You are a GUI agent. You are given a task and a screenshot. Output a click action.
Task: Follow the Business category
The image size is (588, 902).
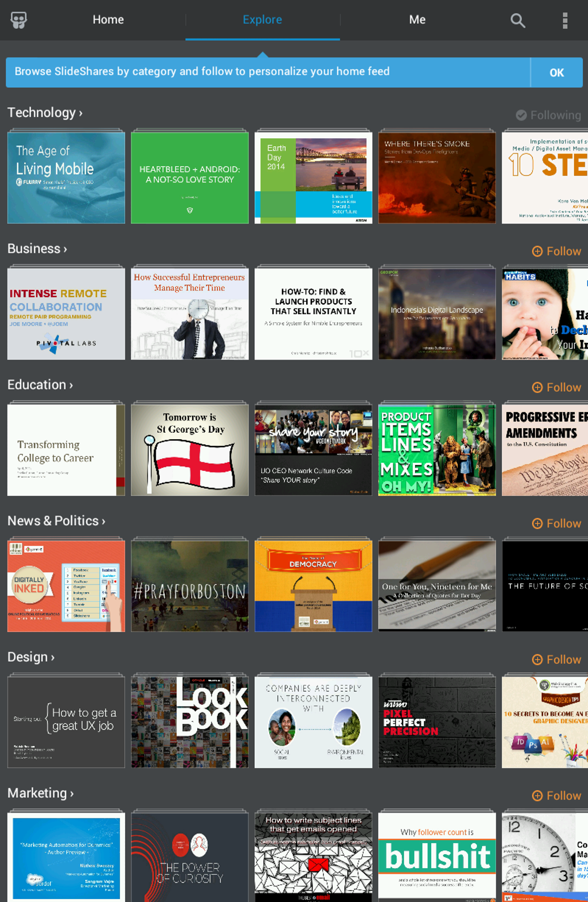tap(556, 251)
